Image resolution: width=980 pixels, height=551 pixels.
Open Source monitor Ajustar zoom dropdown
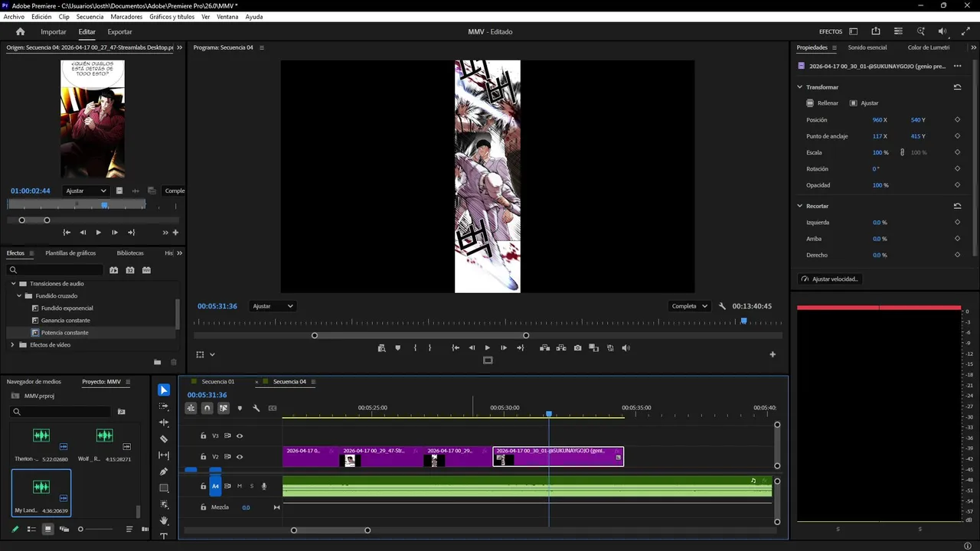(x=85, y=191)
